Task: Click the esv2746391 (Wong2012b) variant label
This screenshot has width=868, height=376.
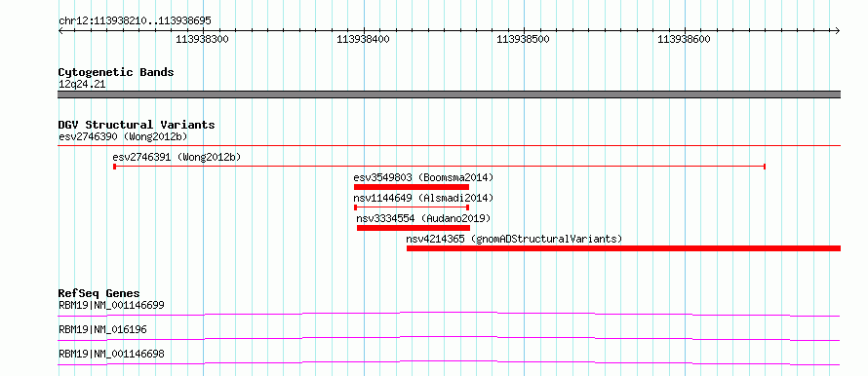Action: coord(177,158)
